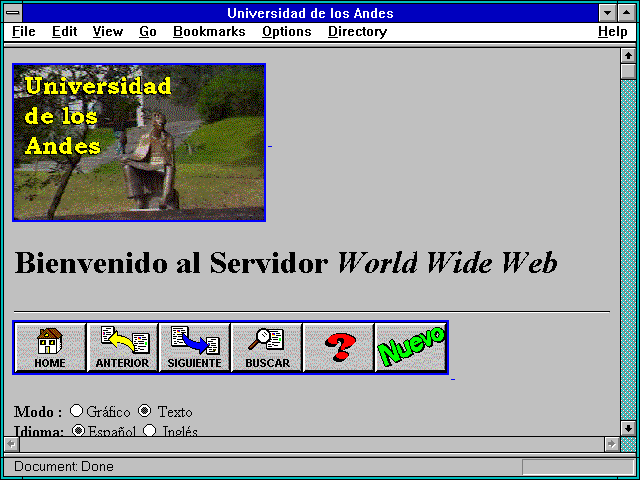640x480 pixels.
Task: Click the vertical scrollbar up arrow
Action: coord(628,56)
